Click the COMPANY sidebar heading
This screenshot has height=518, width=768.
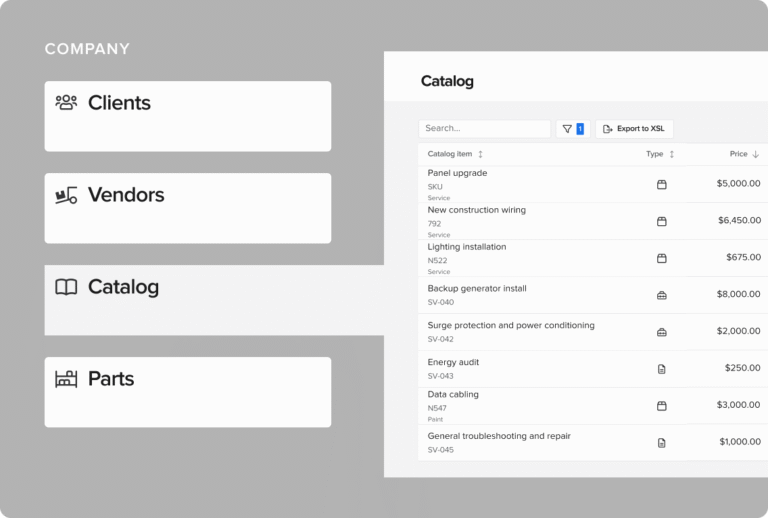[87, 49]
